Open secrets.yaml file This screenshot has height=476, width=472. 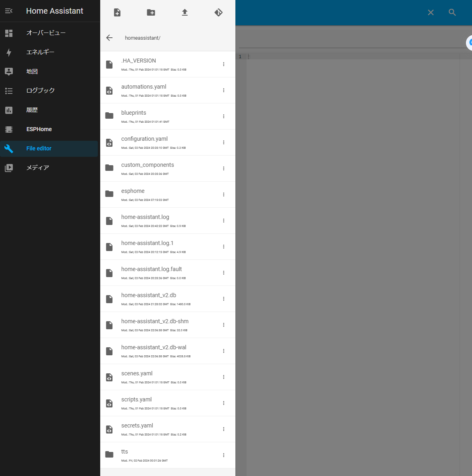(x=168, y=429)
